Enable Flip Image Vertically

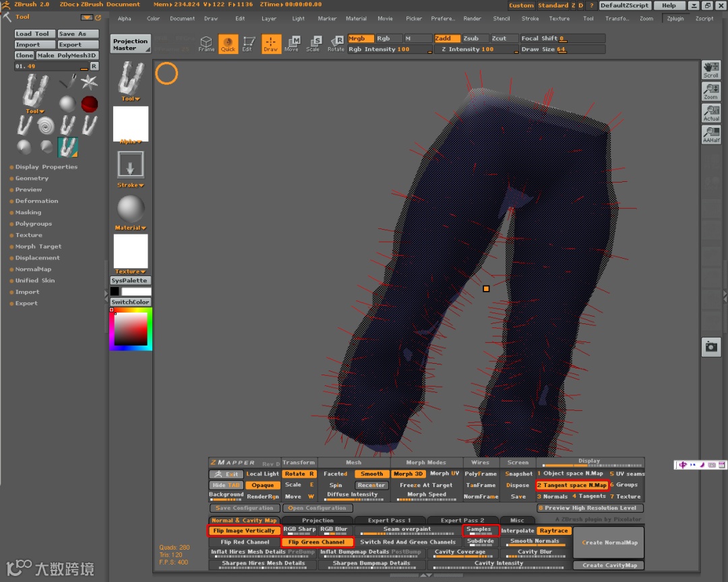(244, 531)
